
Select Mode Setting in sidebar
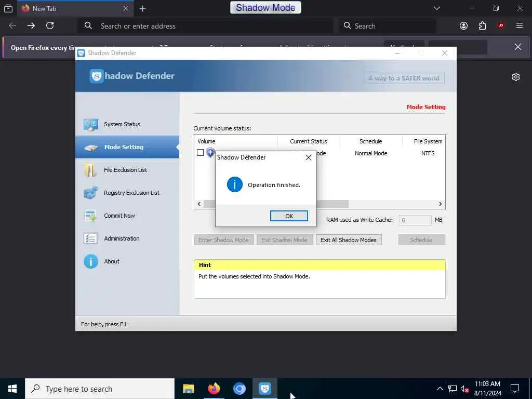tap(127, 147)
